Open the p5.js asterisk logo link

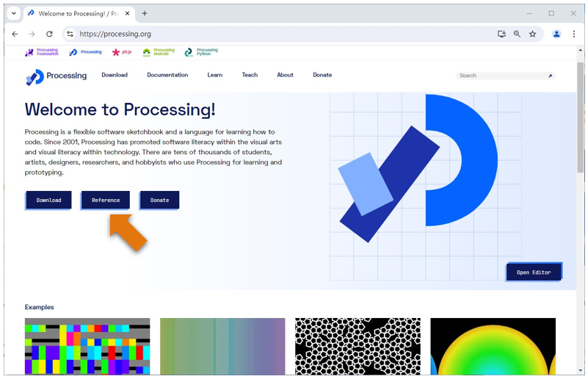point(122,52)
